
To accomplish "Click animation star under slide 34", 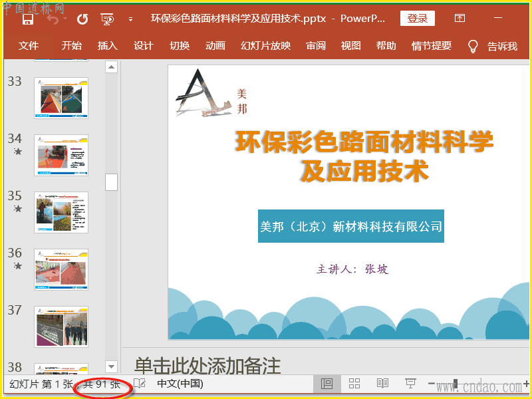I will pyautogui.click(x=18, y=152).
